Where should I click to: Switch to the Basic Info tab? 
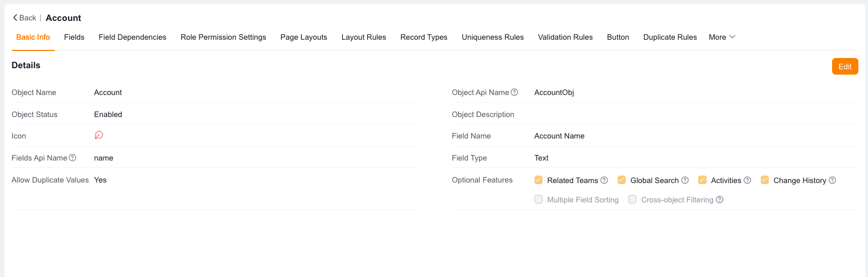tap(33, 37)
